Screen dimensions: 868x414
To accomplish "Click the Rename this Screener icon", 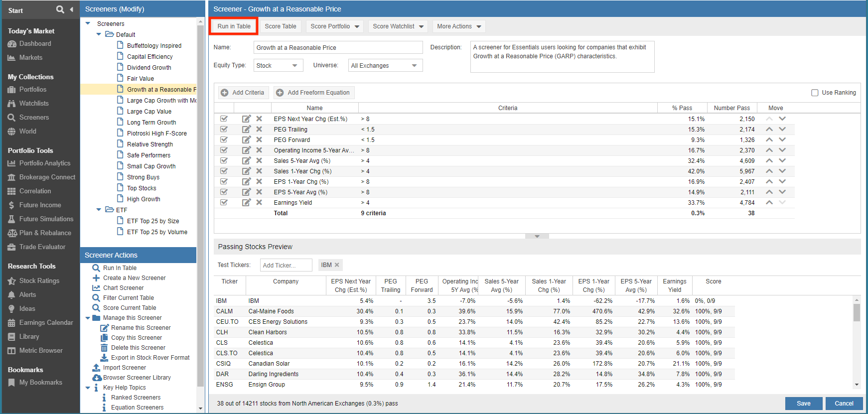I will 105,328.
